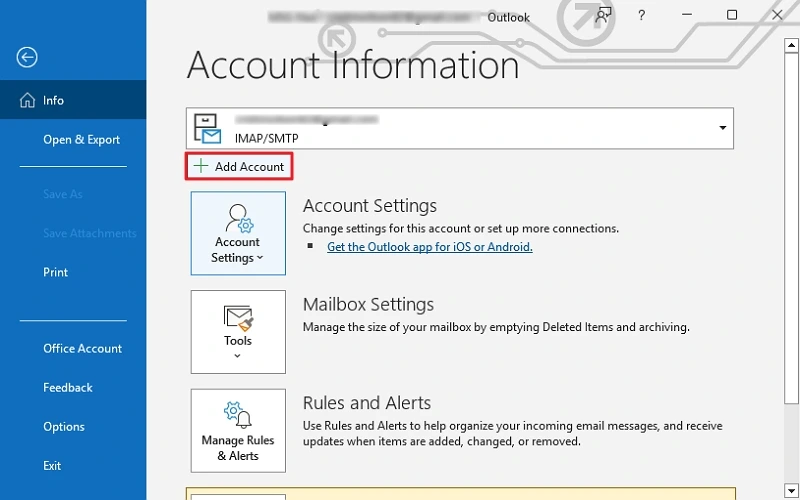This screenshot has width=800, height=500.
Task: Click the Account Information page title
Action: pyautogui.click(x=353, y=65)
